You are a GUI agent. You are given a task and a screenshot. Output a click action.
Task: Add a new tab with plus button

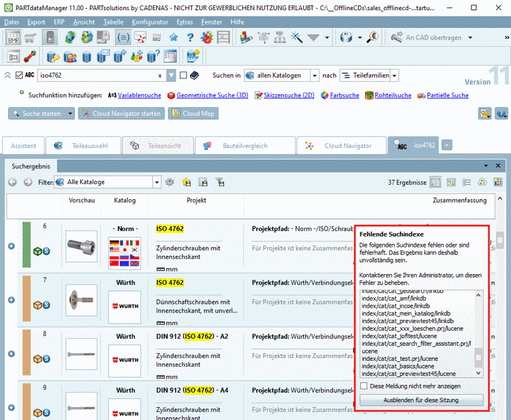(x=447, y=145)
